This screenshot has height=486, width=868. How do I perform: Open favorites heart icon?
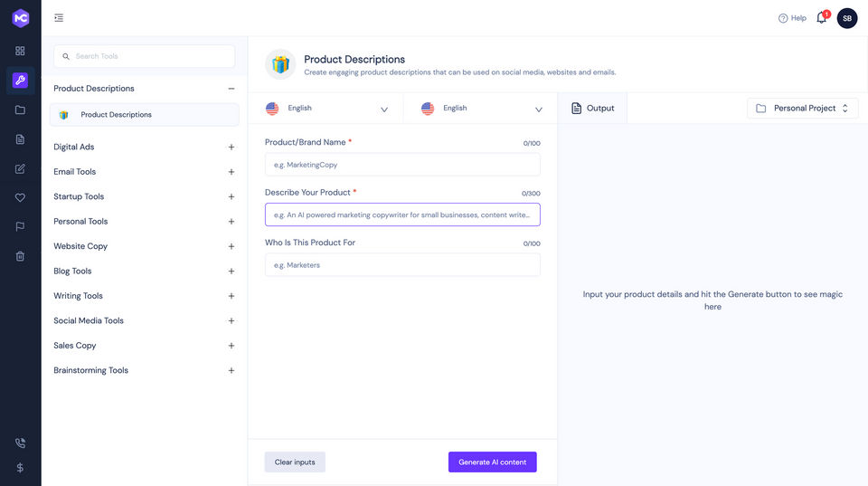(x=20, y=197)
